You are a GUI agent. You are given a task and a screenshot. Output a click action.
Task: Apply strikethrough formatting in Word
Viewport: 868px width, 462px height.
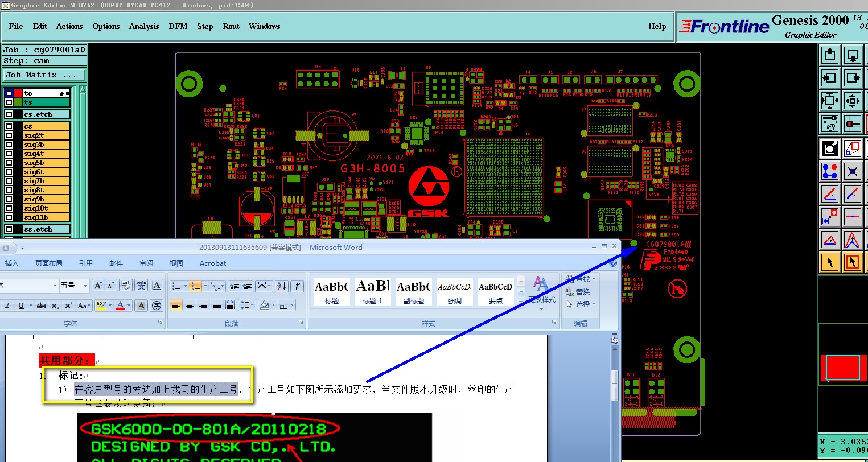click(42, 306)
